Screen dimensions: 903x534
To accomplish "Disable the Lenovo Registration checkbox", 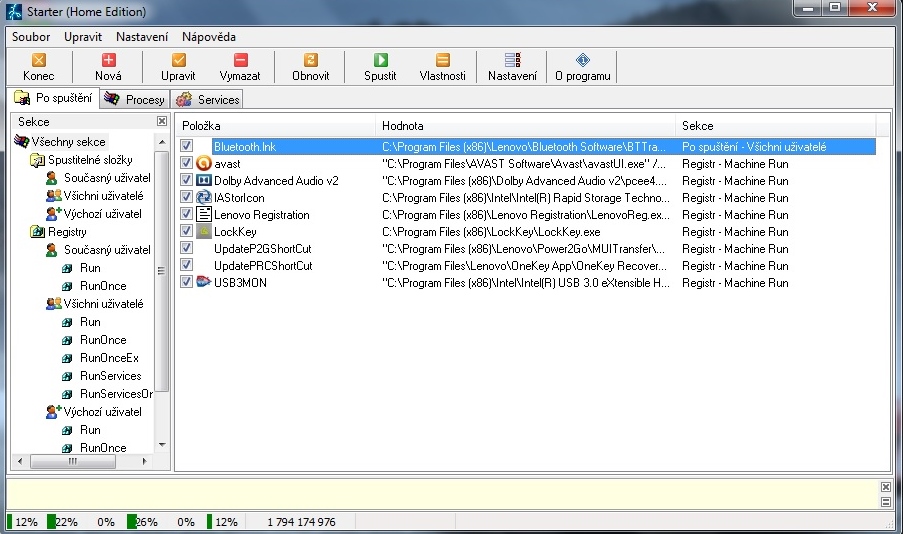I will coord(186,214).
